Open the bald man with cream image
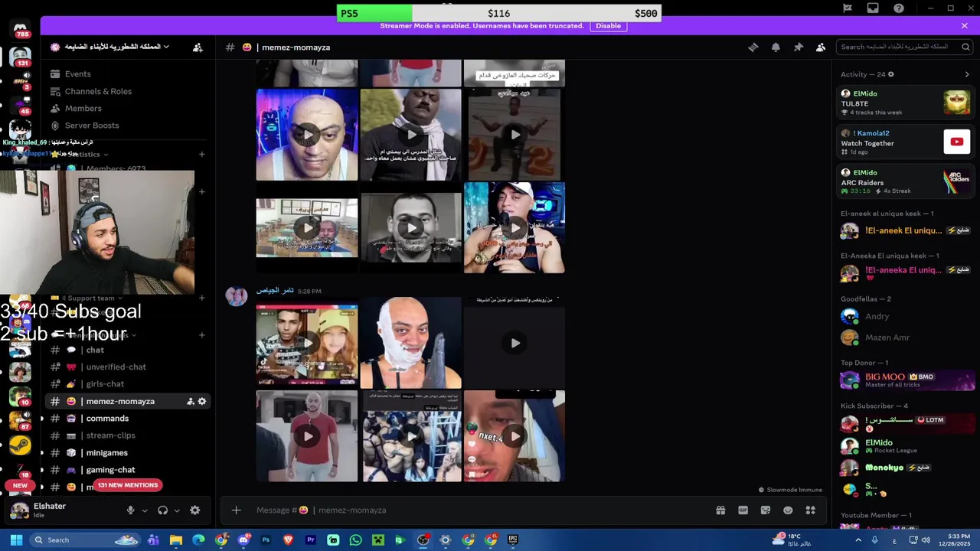Viewport: 980px width, 551px height. 411,343
